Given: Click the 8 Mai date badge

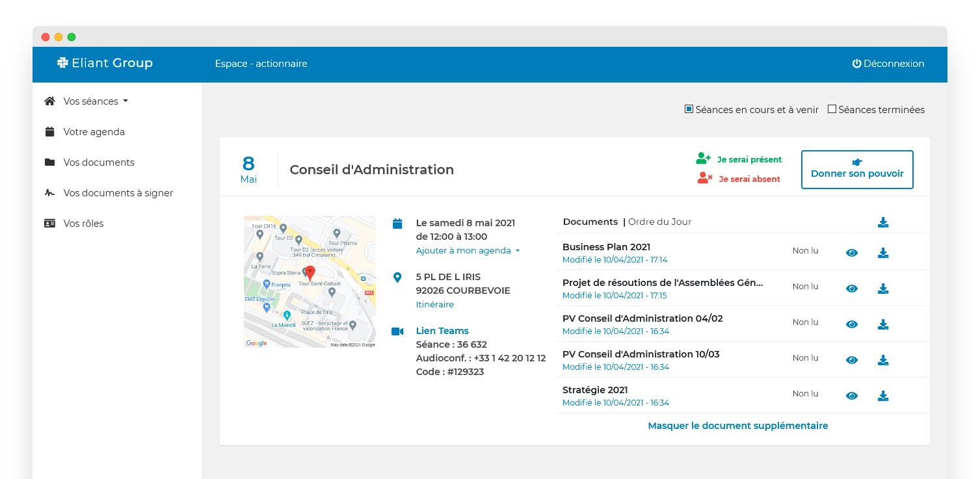Looking at the screenshot, I should click(x=248, y=170).
